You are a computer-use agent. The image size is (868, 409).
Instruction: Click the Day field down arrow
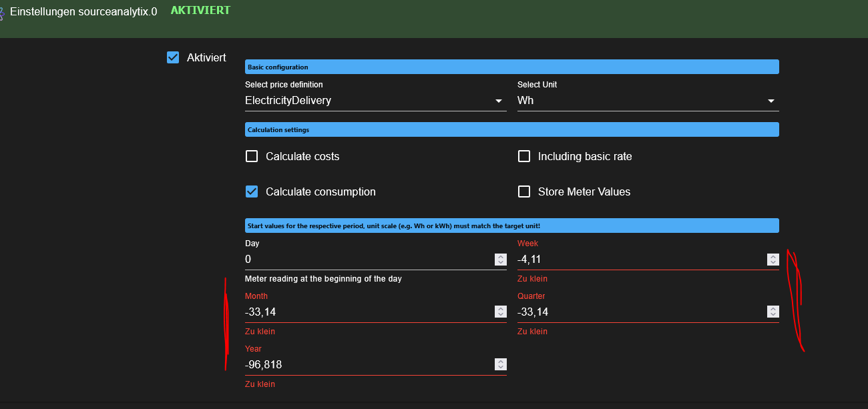[500, 262]
